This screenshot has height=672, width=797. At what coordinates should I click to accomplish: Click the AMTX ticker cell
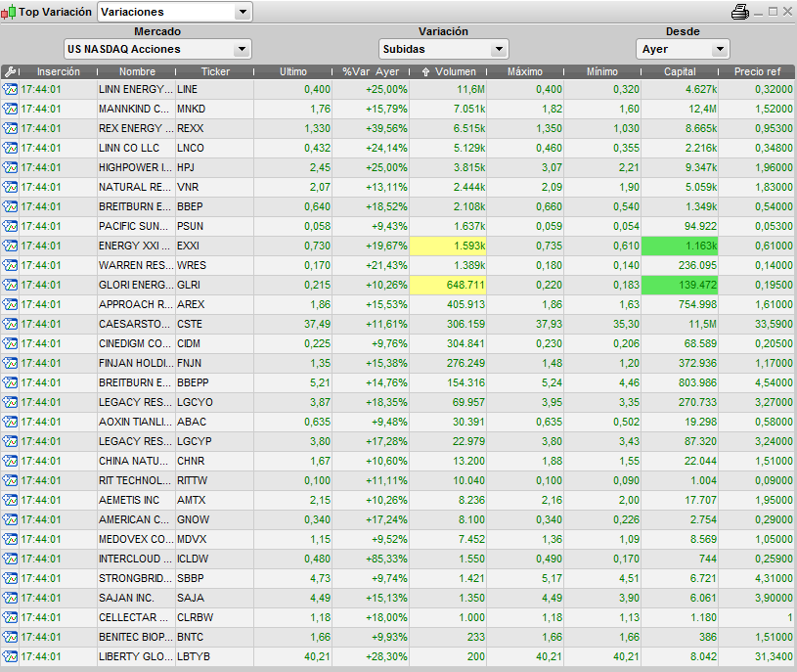tap(214, 500)
